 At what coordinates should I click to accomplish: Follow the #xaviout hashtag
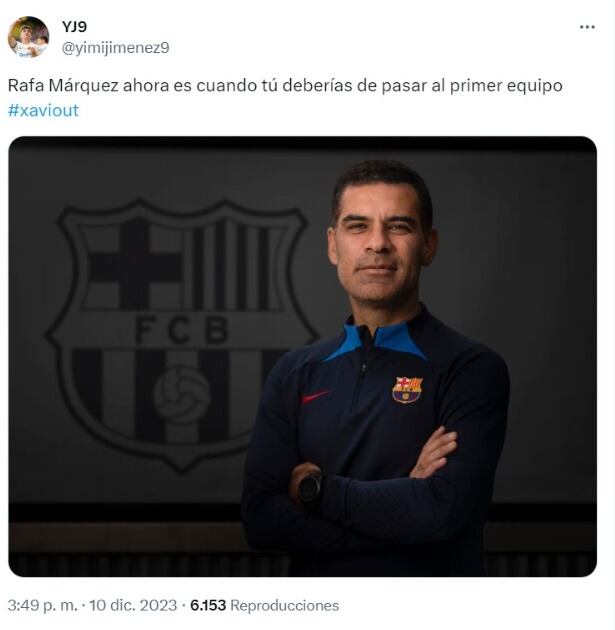[x=43, y=110]
